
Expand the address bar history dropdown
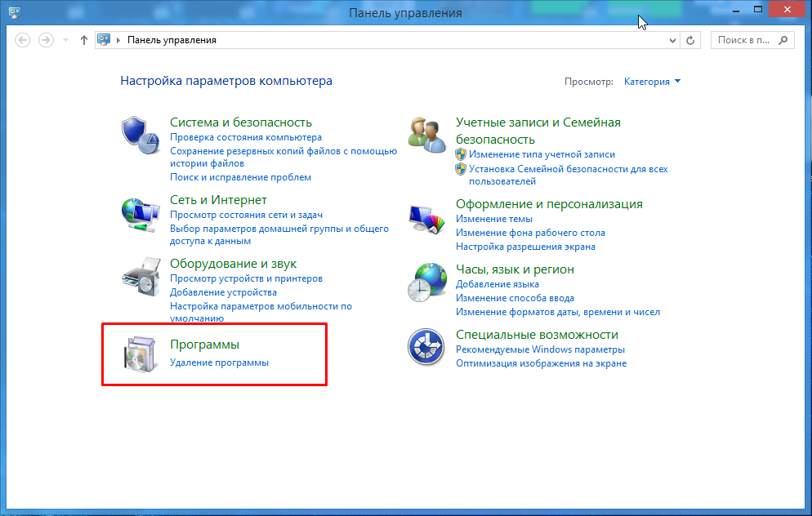pos(673,40)
